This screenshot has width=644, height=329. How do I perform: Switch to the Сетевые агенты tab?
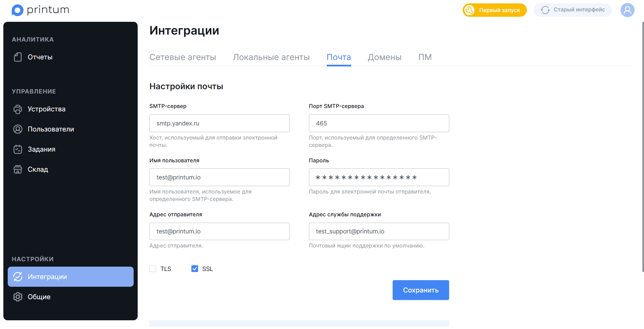tap(183, 57)
